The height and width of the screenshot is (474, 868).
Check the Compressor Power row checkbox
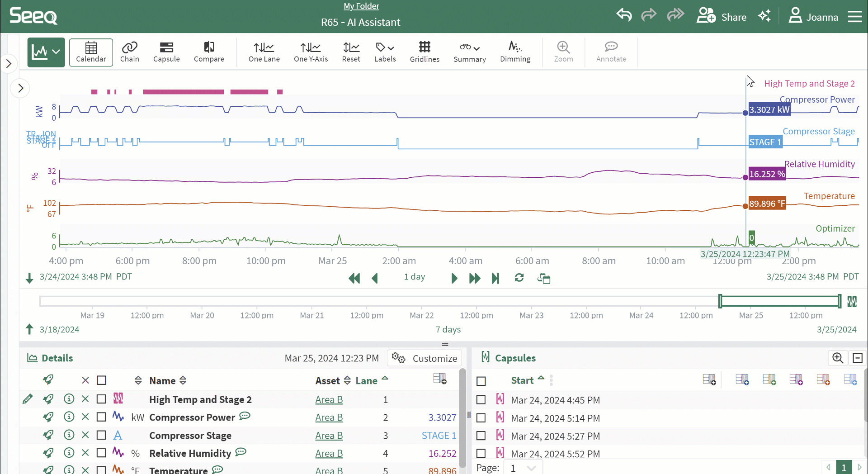tap(101, 417)
